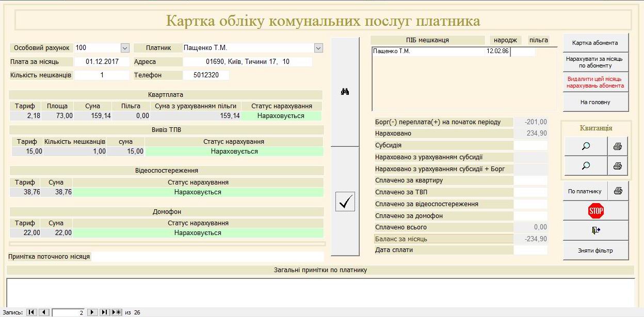
Task: Click the debt value -201,00
Action: tap(530, 122)
